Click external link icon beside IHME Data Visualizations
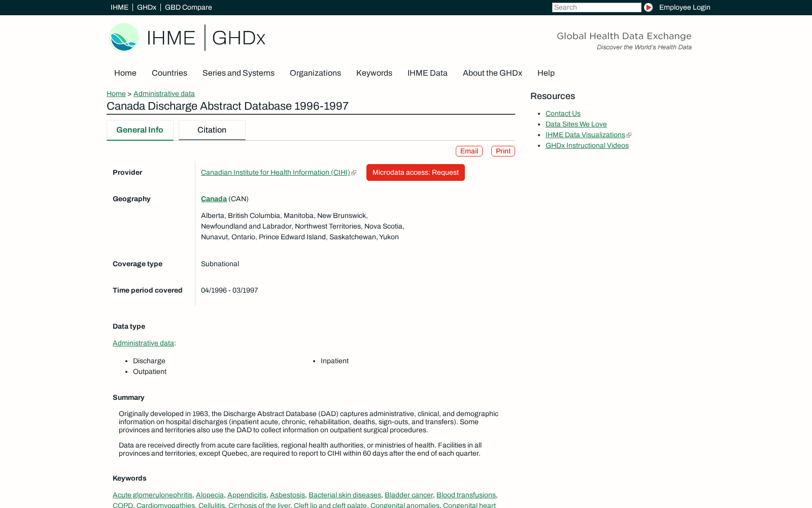The width and height of the screenshot is (812, 508). 629,135
